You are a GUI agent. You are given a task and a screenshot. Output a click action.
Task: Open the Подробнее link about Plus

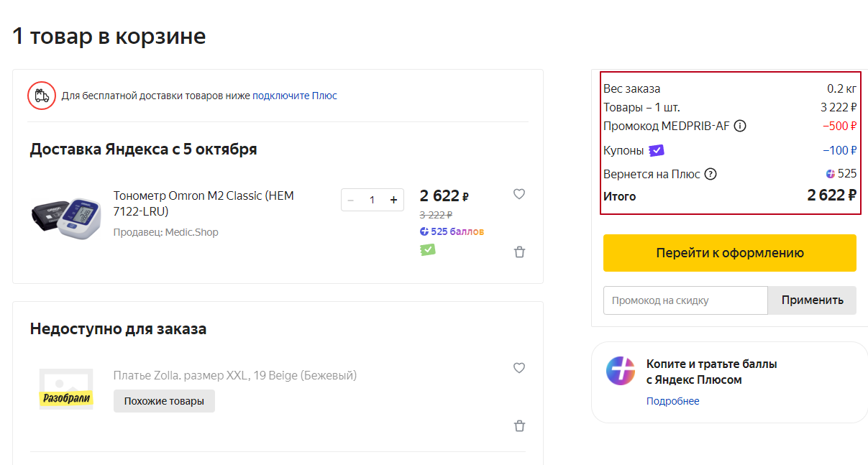[672, 401]
